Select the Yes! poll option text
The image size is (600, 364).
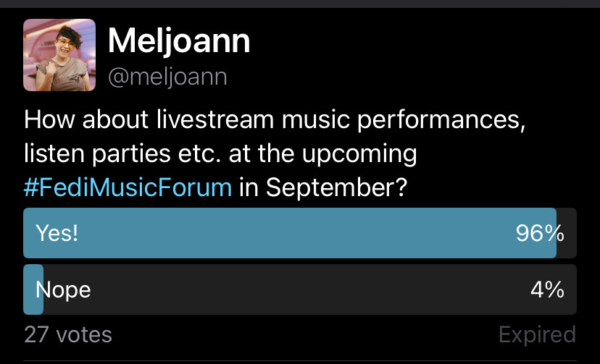(x=57, y=233)
